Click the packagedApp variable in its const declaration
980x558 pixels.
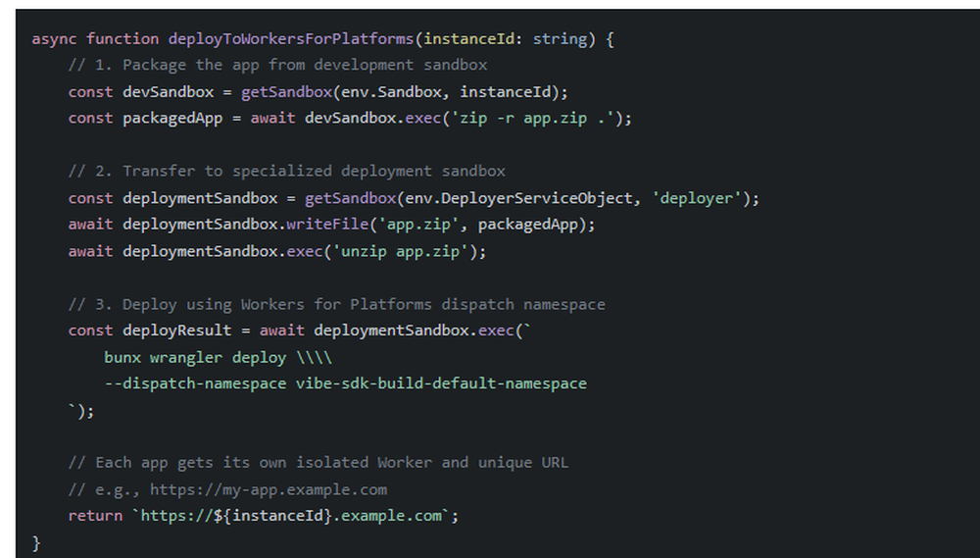172,119
